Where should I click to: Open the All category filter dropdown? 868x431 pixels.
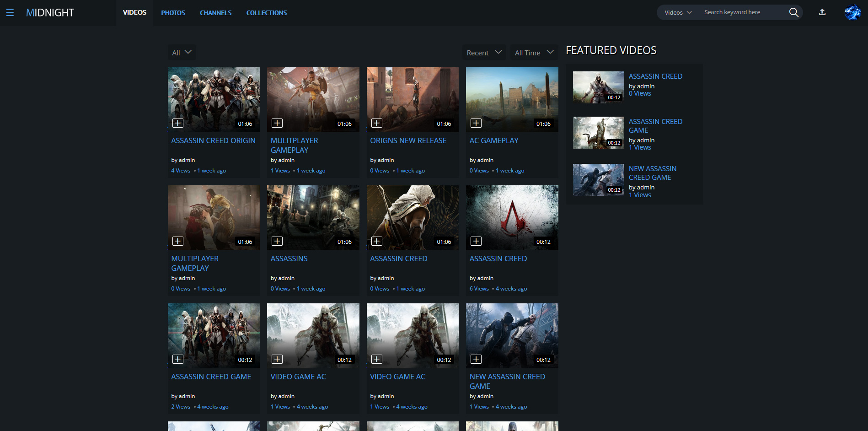pos(182,53)
